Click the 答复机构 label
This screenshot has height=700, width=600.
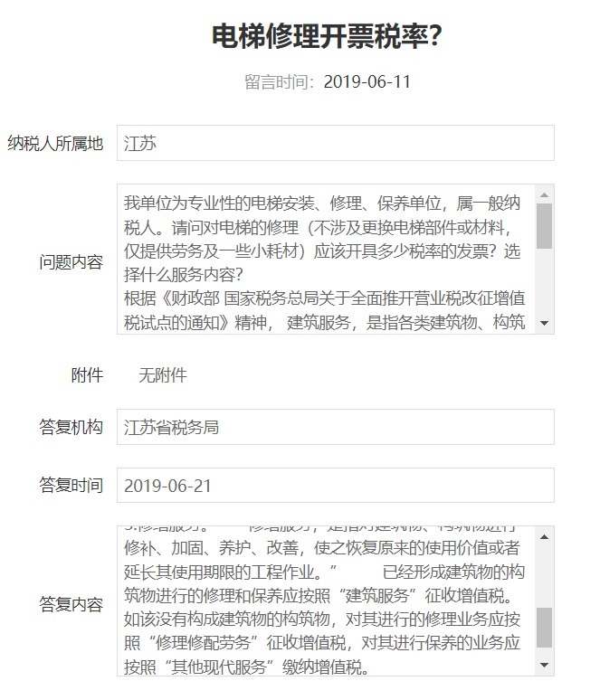71,427
